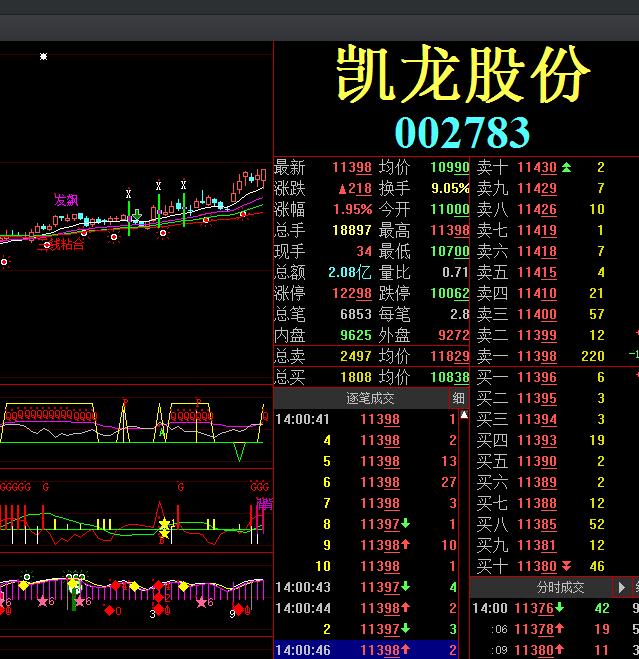Click the green down-arrow marker on candlestick chart
The image size is (639, 659).
point(137,215)
